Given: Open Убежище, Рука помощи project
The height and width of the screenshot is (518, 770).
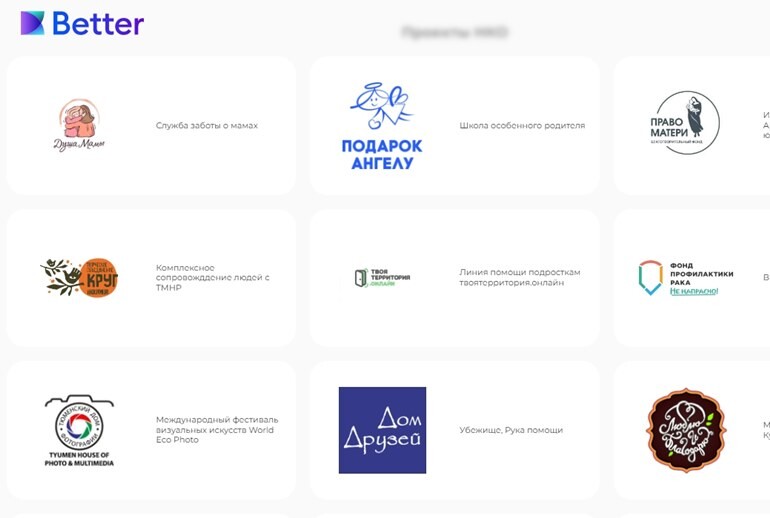Looking at the screenshot, I should [511, 430].
